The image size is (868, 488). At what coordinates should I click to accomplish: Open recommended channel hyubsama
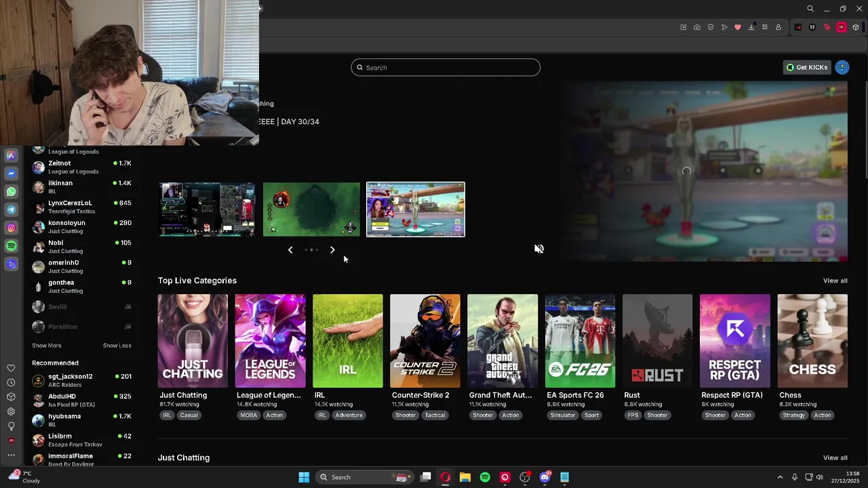click(81, 420)
